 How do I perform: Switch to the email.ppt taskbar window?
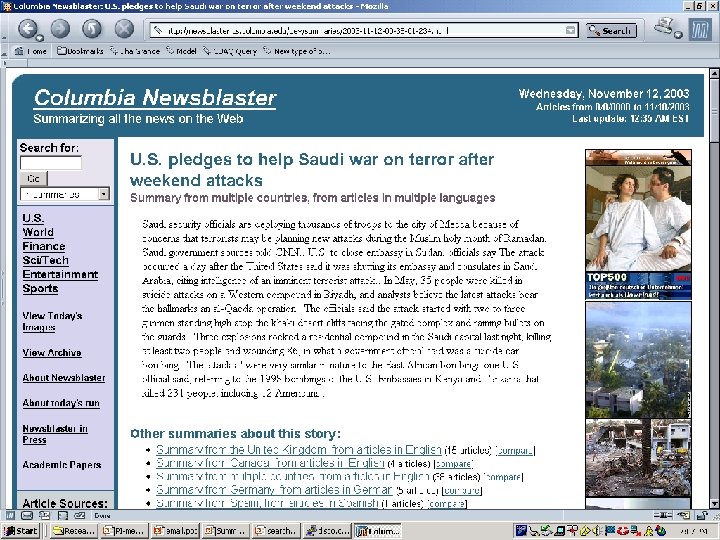174,531
